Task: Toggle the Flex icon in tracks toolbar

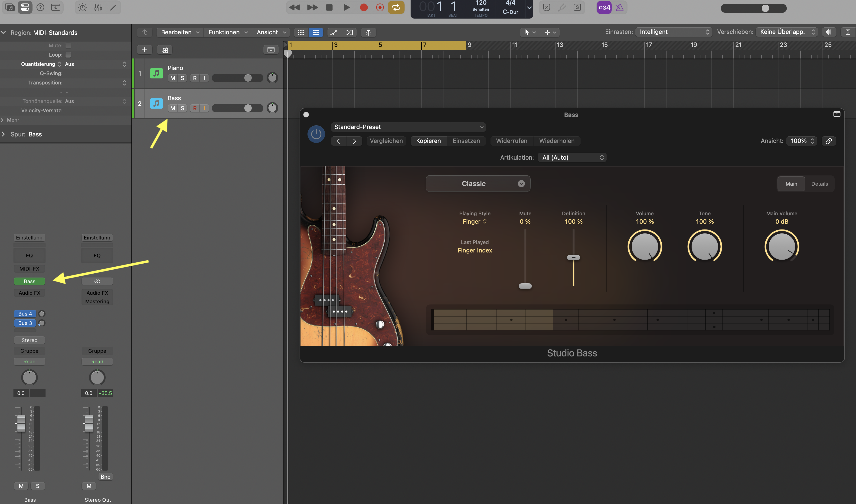Action: tap(349, 33)
